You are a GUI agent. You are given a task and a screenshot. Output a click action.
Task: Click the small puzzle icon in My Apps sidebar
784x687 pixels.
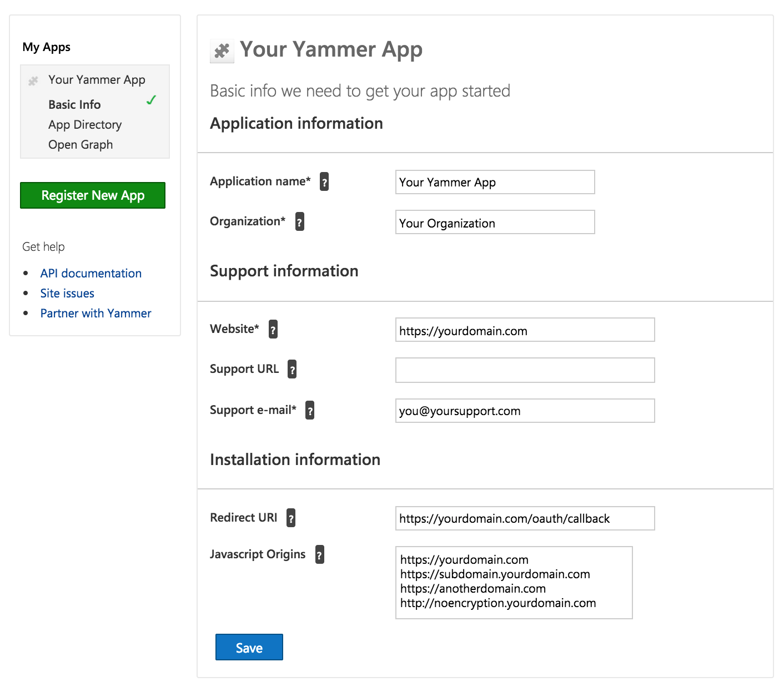tap(33, 81)
